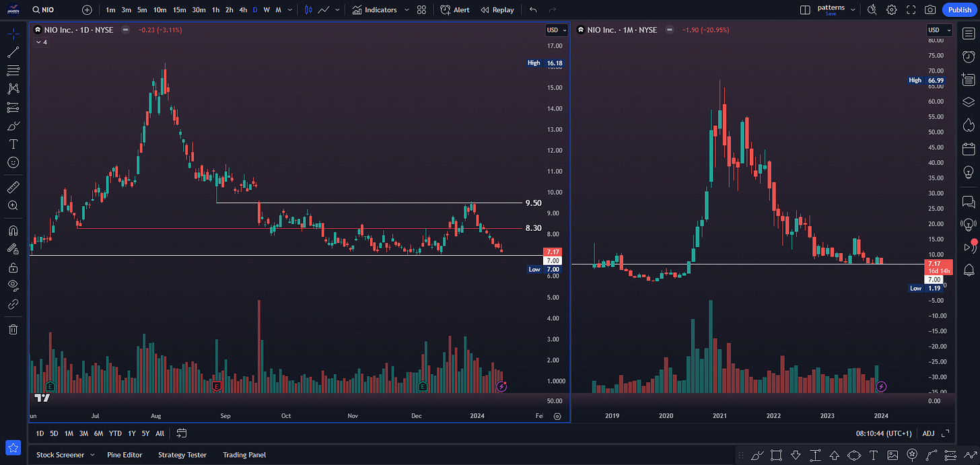Select the rectangle shape in favorites toolbar
This screenshot has height=465, width=980.
[776, 455]
